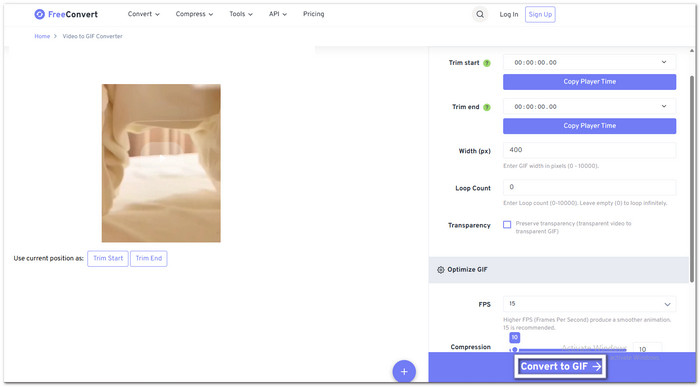Click the Trim end help icon
Image resolution: width=700 pixels, height=387 pixels.
[x=487, y=107]
